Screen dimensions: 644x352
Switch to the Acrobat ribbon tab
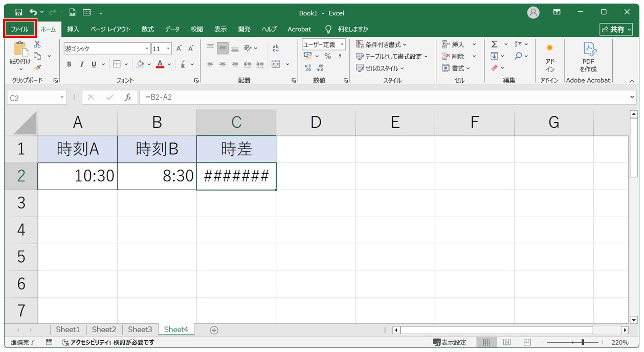coord(299,29)
